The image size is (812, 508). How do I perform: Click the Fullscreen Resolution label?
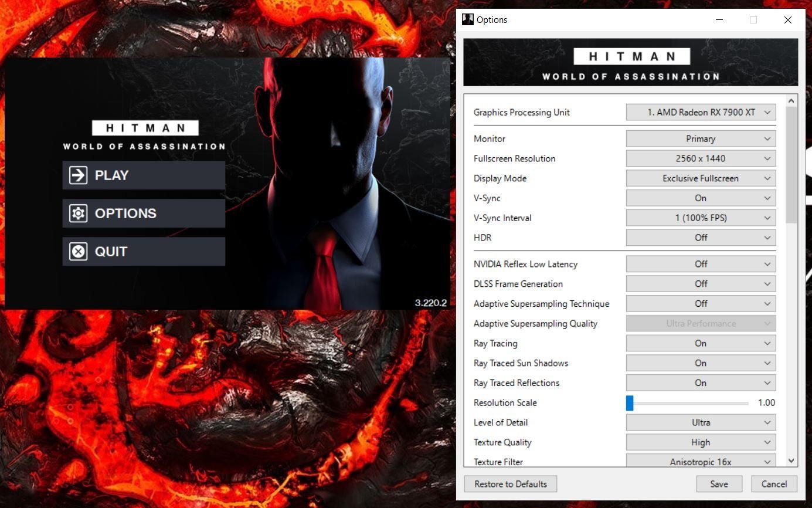(x=515, y=158)
